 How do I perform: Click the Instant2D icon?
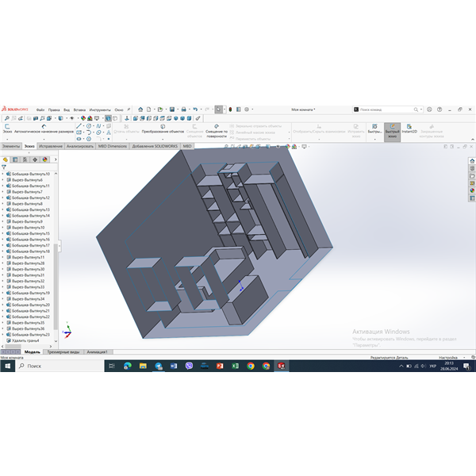click(409, 129)
